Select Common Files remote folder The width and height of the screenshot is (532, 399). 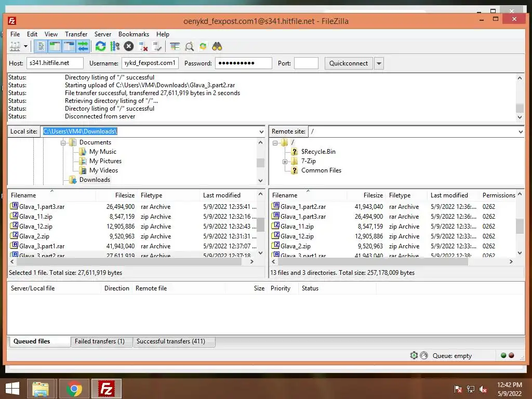(x=321, y=170)
